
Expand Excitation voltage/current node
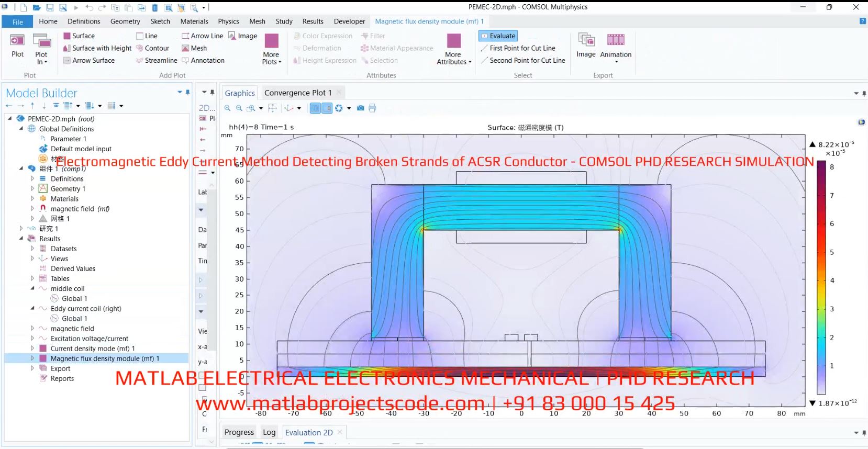click(32, 339)
